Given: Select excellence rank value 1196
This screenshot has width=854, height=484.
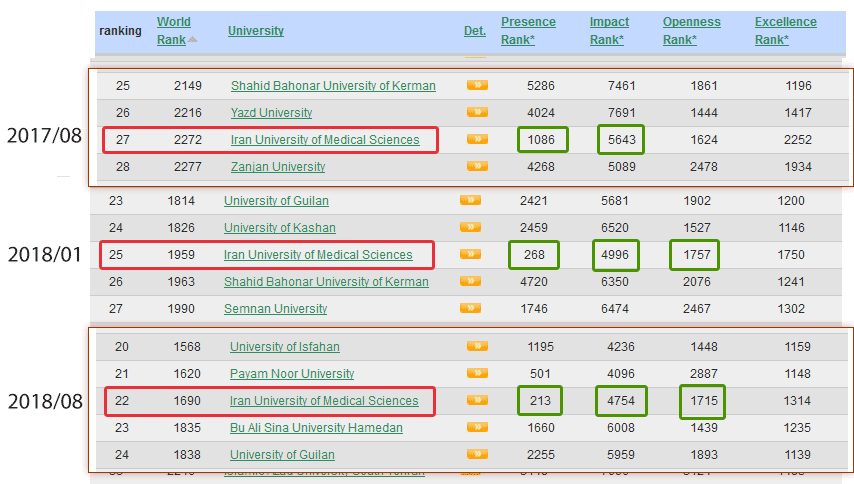Looking at the screenshot, I should point(798,86).
